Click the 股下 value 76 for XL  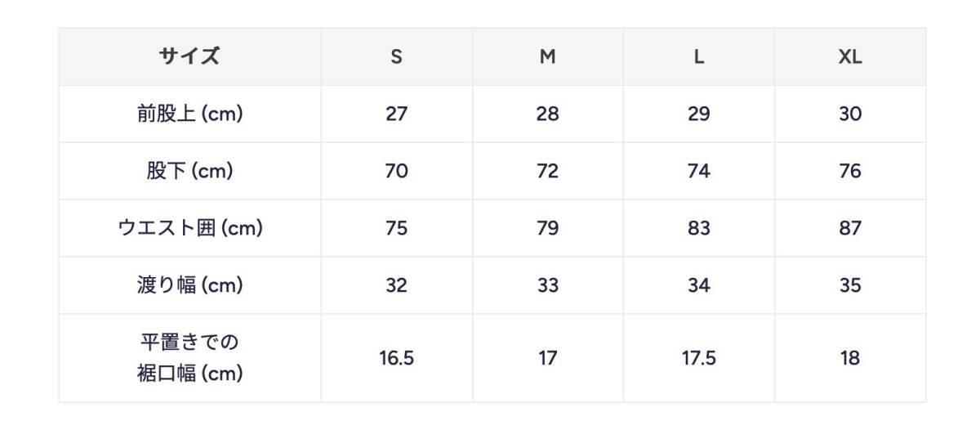[850, 171]
